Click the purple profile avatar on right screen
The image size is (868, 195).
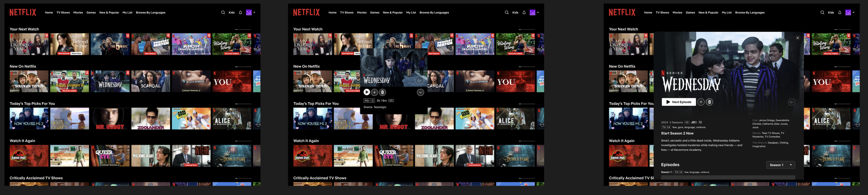click(x=848, y=13)
